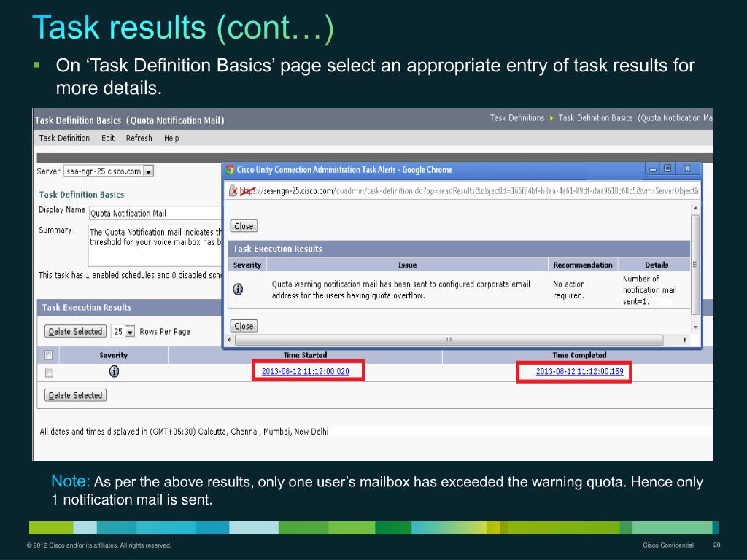Open the Time Started 11:12:00.020 link
This screenshot has height=560, width=747.
coord(306,371)
